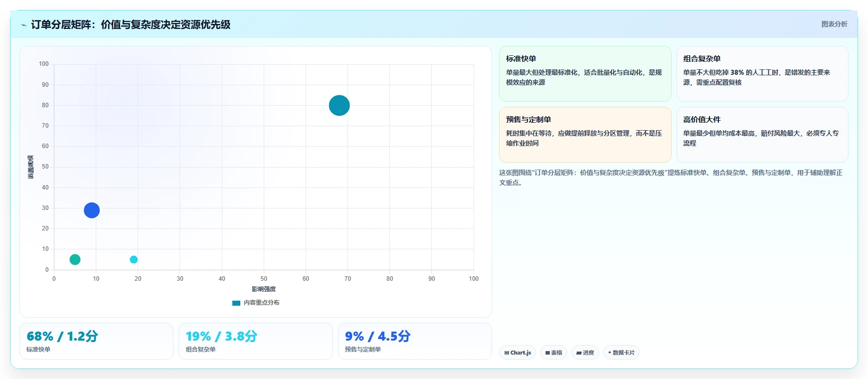Open the 预售与定制单 insight card
Viewport: 868px width, 379px height.
coord(585,135)
